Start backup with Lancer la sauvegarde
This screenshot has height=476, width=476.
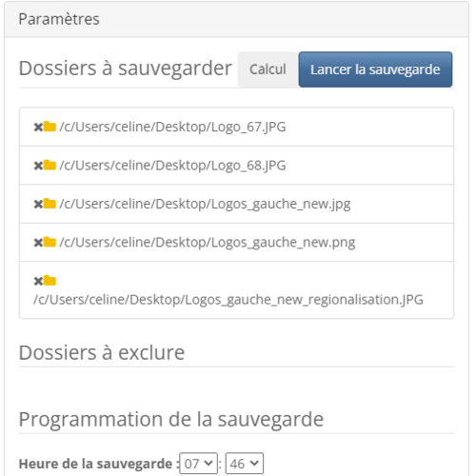click(375, 69)
